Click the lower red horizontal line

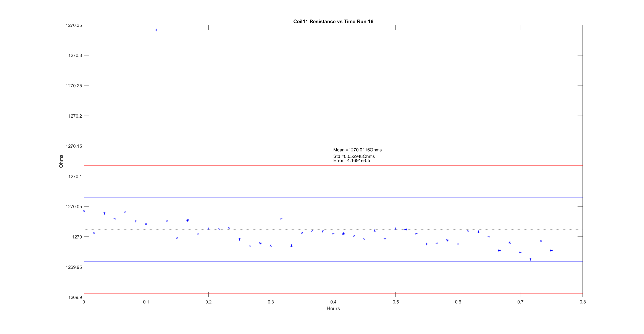coord(250,294)
